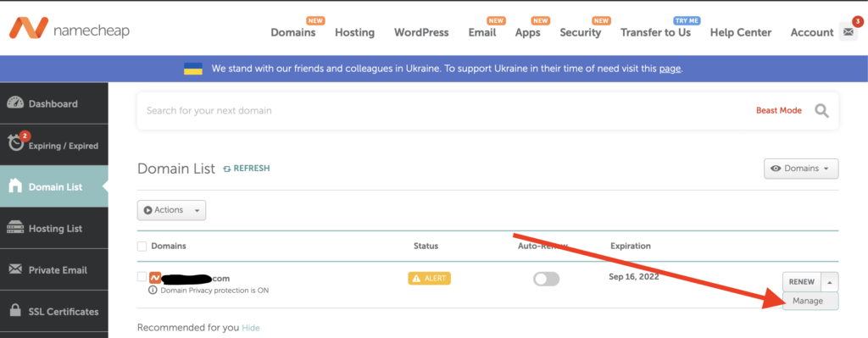Screen dimensions: 868x338
Task: Check the checkbox for the .com domain
Action: (x=142, y=277)
